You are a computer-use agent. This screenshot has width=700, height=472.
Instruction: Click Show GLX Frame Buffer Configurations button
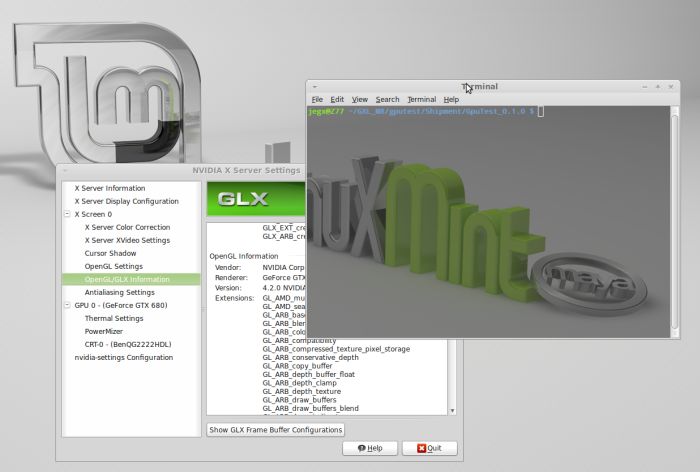(275, 430)
